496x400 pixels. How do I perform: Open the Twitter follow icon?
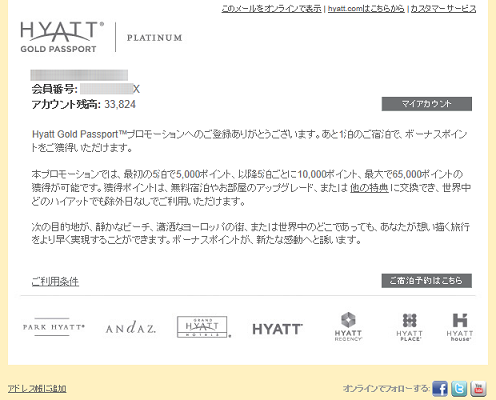pos(459,389)
